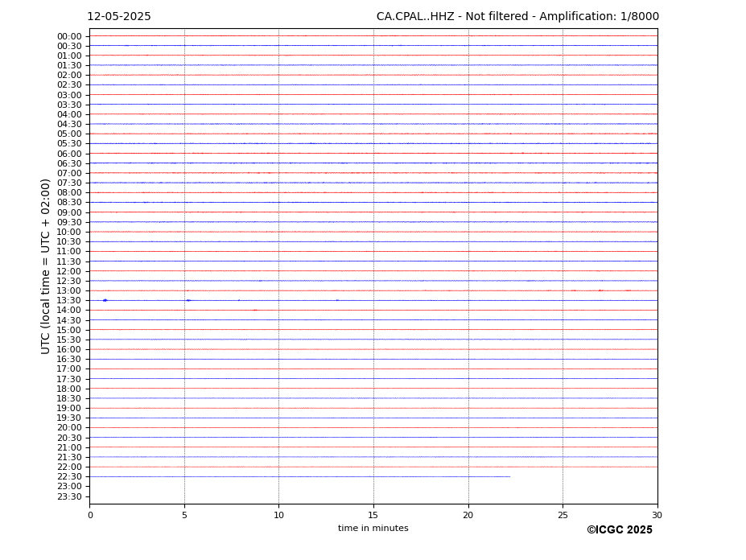
Task: Click the x-axis tick label 20
Action: pos(468,515)
